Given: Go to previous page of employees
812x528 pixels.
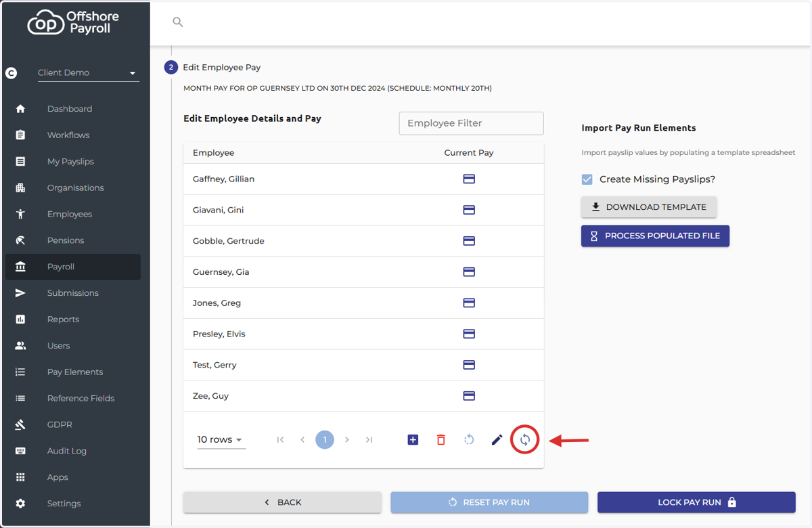Looking at the screenshot, I should point(302,440).
